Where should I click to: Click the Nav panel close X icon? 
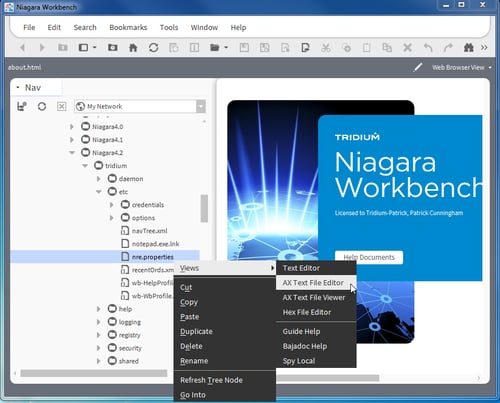[61, 107]
